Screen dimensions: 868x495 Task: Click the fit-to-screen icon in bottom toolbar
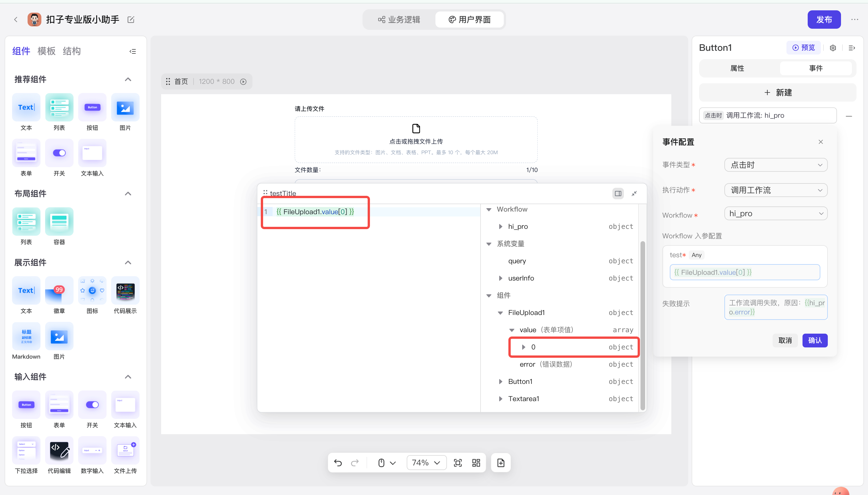(458, 463)
